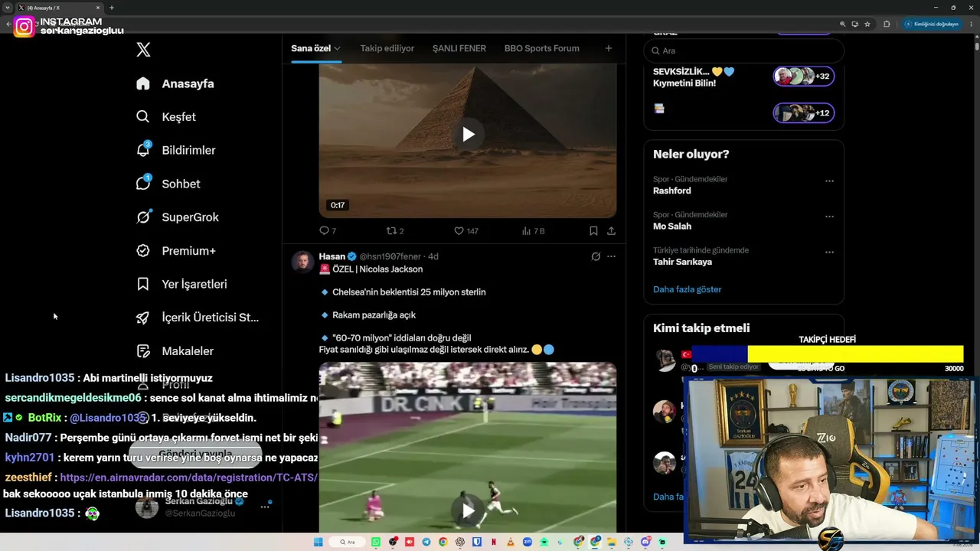Open account menu dots beside Serkan Gazioglu

pyautogui.click(x=265, y=507)
